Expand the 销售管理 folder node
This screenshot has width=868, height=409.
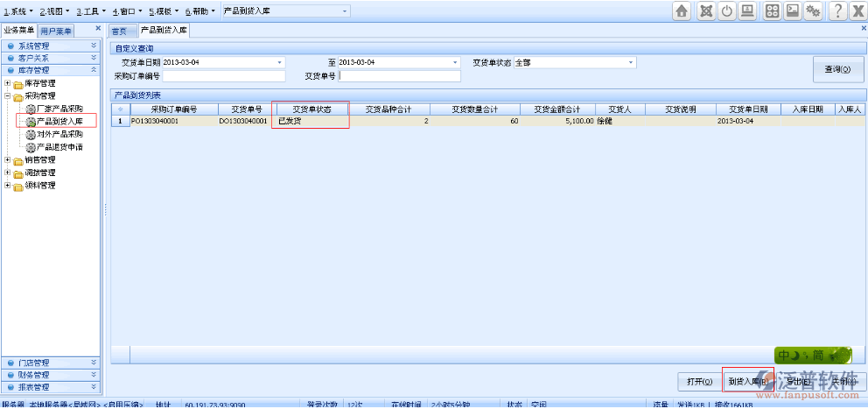[x=7, y=160]
